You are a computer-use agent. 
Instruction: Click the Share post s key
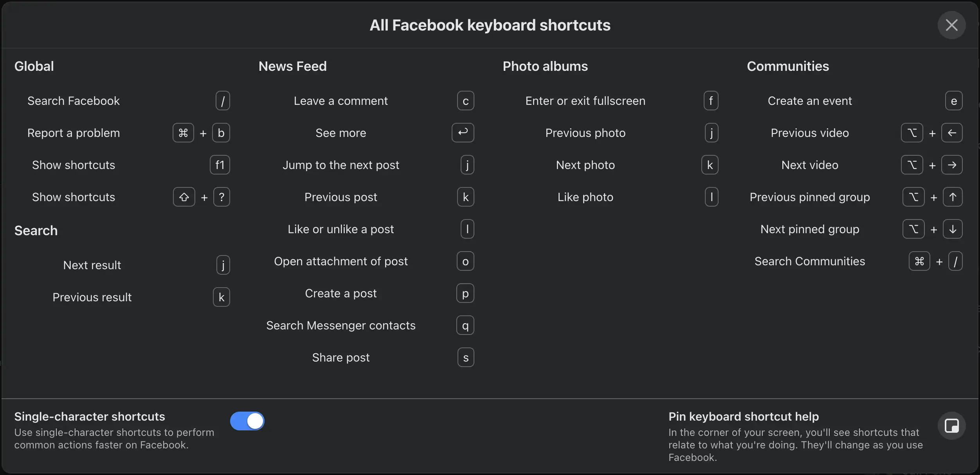[x=466, y=358]
